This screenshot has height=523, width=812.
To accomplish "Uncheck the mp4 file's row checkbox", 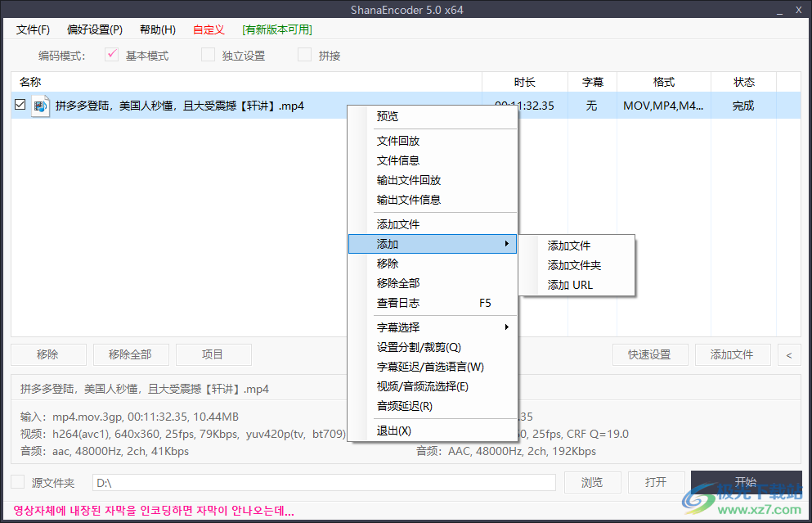I will pos(19,105).
